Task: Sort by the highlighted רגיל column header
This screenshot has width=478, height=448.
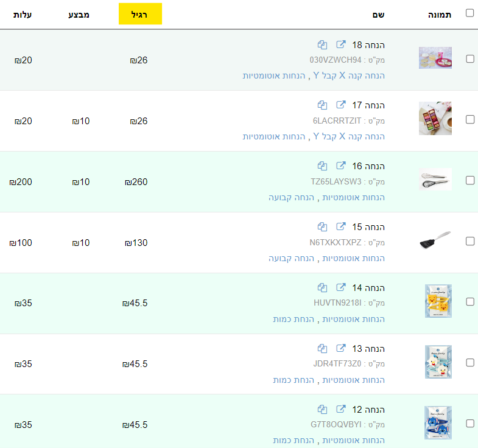Action: (140, 14)
